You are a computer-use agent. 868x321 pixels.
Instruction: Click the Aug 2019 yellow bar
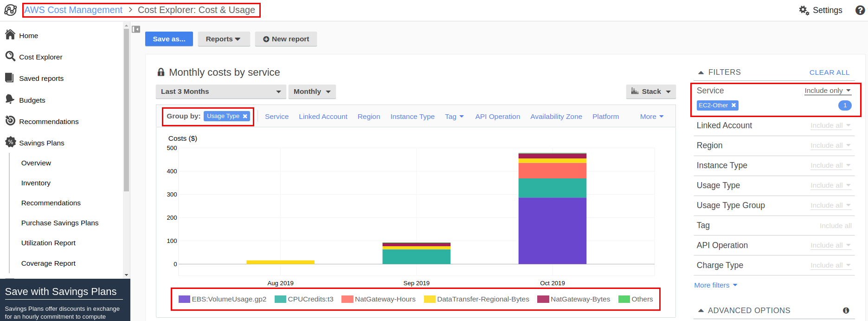(x=280, y=262)
